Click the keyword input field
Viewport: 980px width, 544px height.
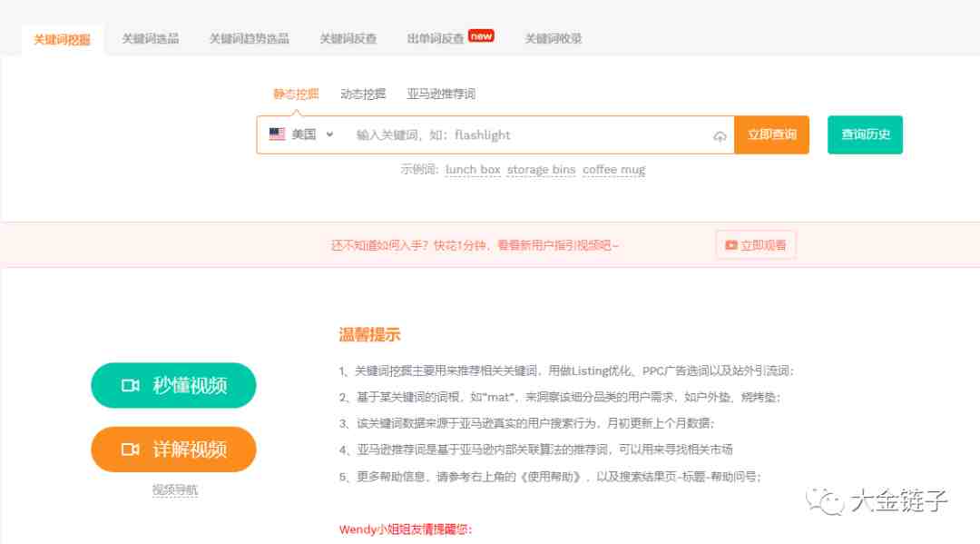pos(526,135)
